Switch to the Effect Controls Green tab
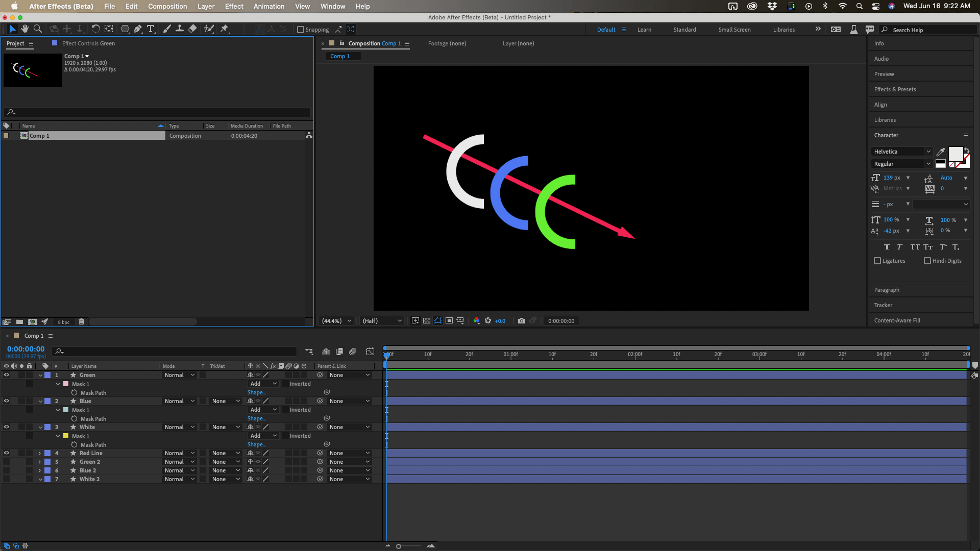The height and width of the screenshot is (551, 980). coord(88,43)
